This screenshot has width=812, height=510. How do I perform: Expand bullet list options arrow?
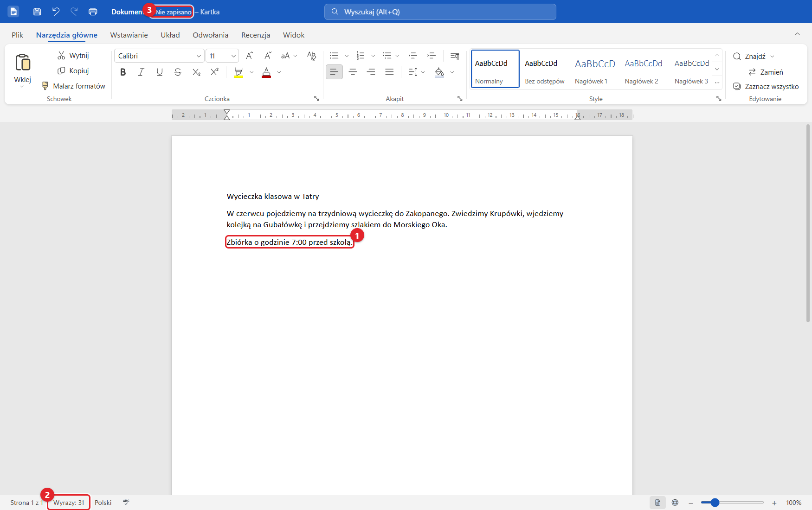point(347,56)
